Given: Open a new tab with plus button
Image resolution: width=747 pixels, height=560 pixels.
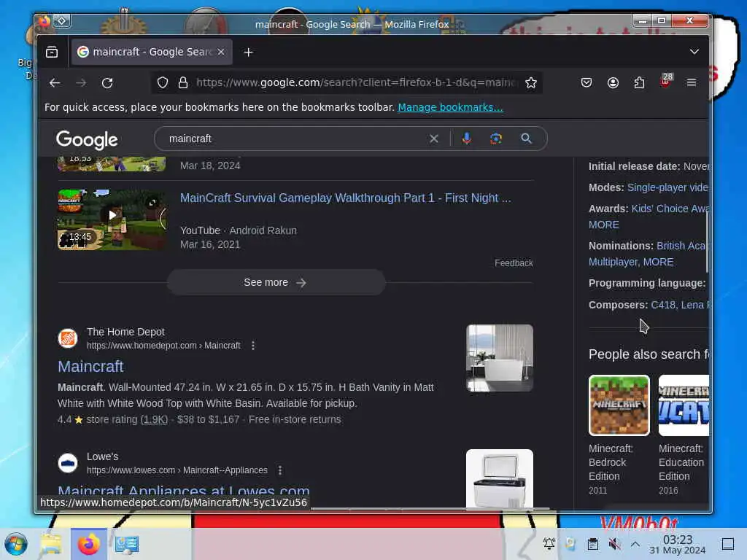Looking at the screenshot, I should coord(248,52).
